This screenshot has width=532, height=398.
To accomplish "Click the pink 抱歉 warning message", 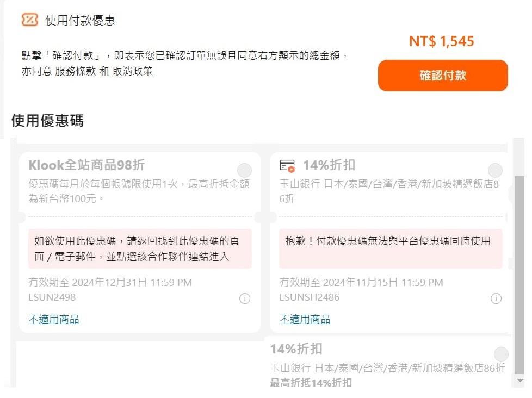I will [391, 249].
